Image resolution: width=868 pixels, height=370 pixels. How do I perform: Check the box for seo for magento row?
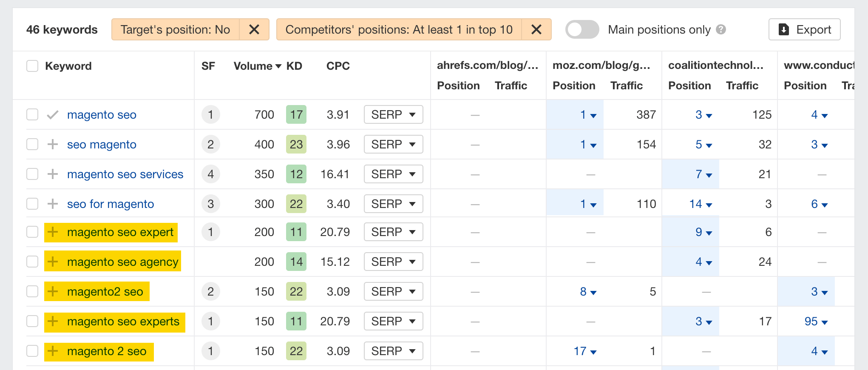point(32,204)
